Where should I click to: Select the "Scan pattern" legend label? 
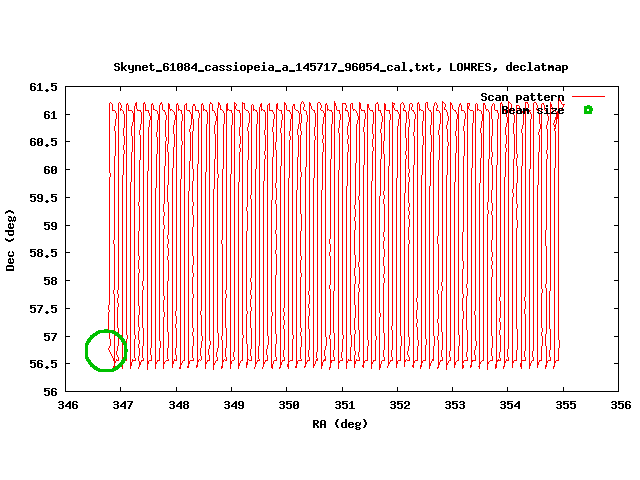click(x=522, y=97)
